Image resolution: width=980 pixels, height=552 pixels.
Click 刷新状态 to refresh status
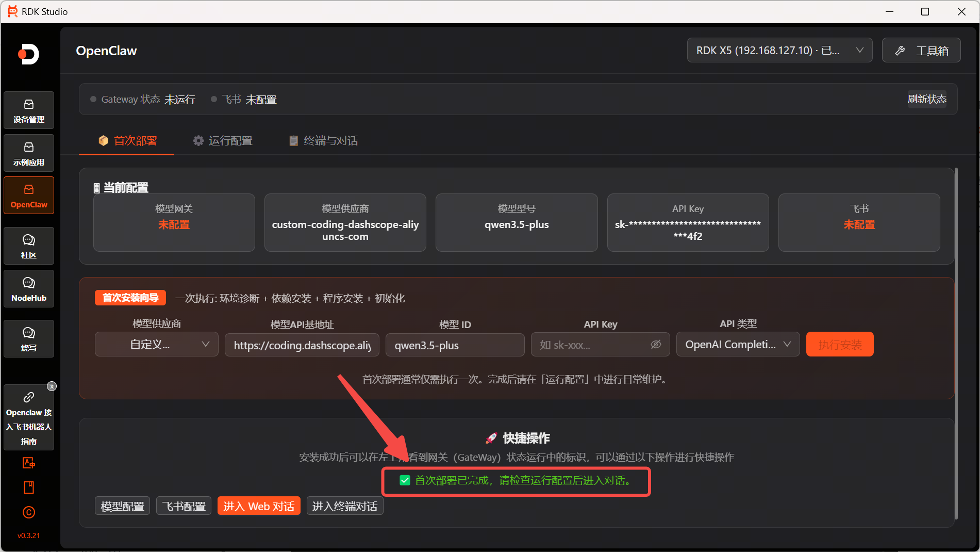tap(927, 99)
